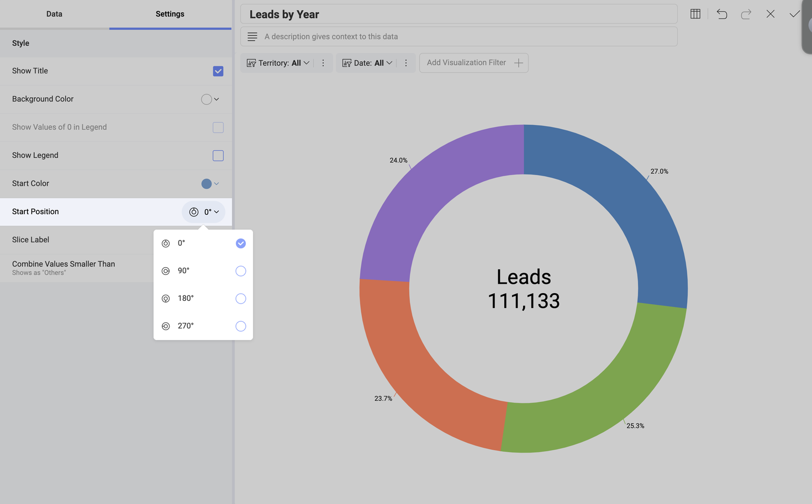812x504 pixels.
Task: Enable the Show Legend checkbox
Action: pos(218,156)
